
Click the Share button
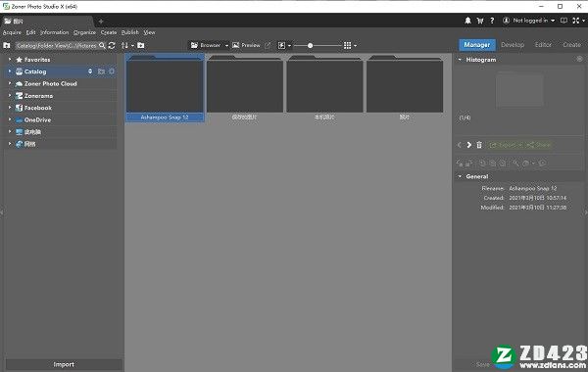538,145
